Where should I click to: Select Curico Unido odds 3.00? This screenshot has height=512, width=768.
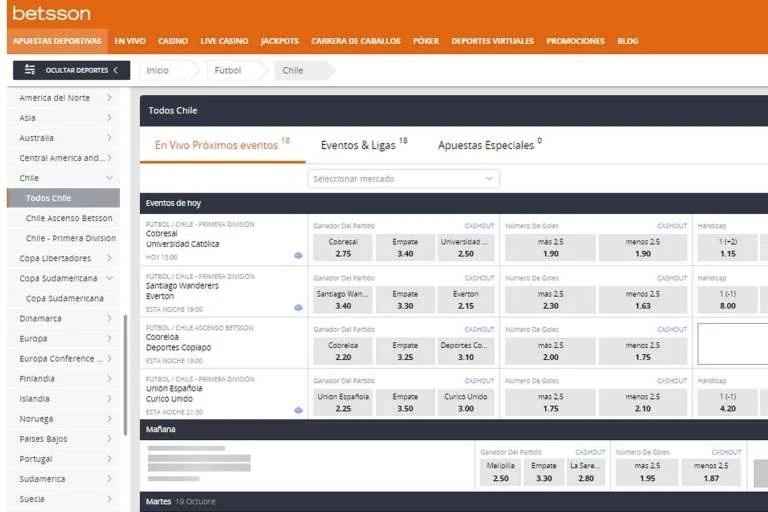466,402
